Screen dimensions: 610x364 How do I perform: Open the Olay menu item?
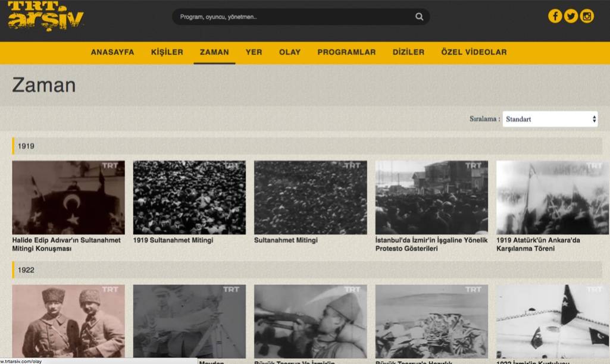290,52
